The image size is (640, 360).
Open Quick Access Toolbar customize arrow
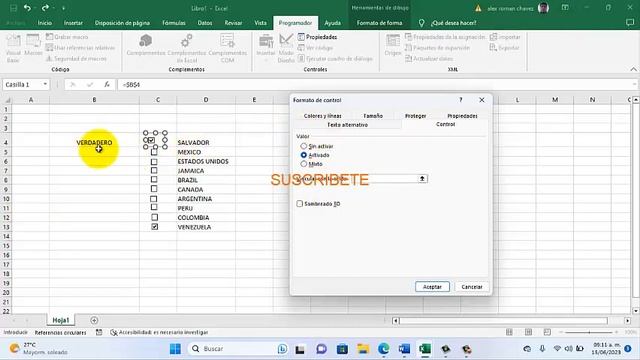point(63,8)
